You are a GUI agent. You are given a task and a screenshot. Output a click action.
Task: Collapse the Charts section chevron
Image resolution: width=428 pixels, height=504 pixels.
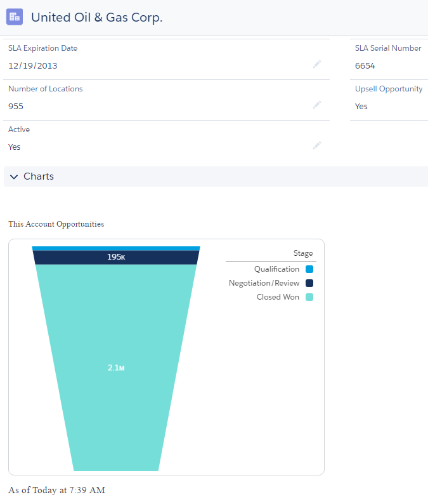click(x=14, y=176)
